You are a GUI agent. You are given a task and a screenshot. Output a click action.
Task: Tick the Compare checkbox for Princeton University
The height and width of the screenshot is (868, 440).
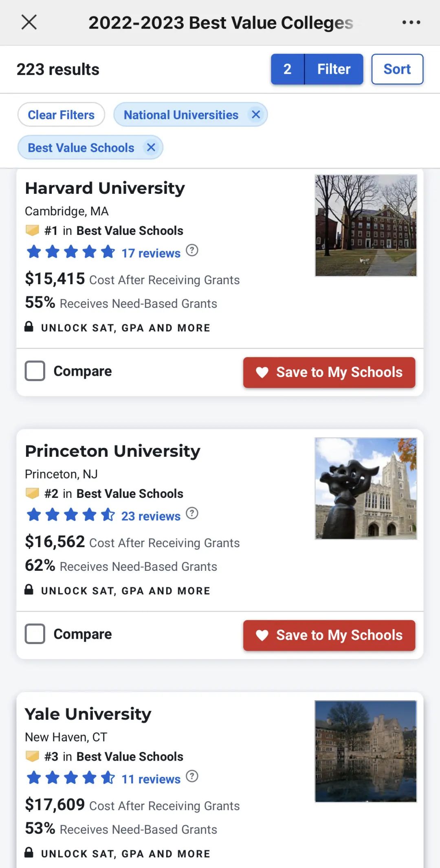point(35,634)
